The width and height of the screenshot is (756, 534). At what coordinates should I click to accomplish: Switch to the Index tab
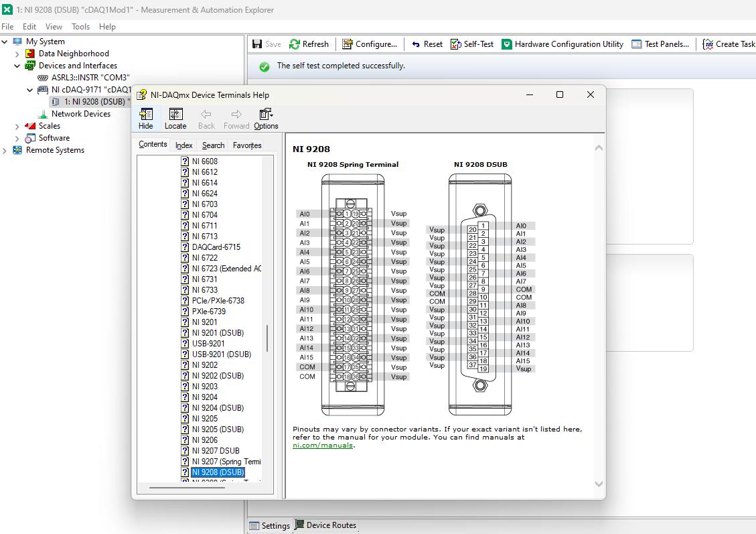click(x=183, y=145)
